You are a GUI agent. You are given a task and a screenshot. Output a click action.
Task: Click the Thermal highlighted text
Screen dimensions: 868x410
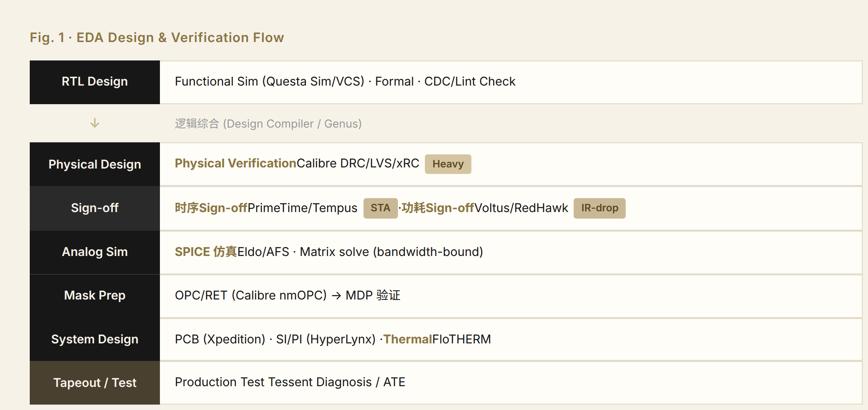(408, 339)
